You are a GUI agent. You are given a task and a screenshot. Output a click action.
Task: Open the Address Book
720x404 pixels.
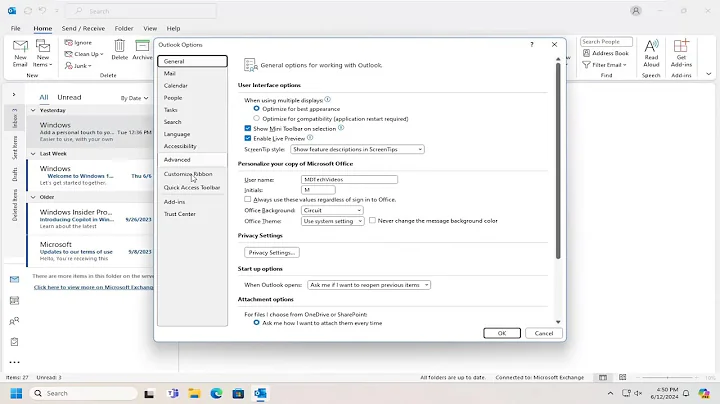605,53
